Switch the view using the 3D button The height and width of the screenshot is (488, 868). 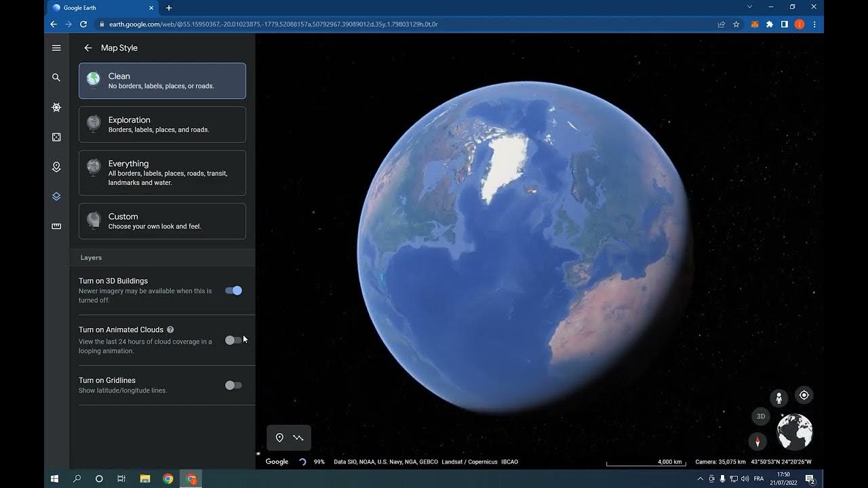[x=761, y=416]
